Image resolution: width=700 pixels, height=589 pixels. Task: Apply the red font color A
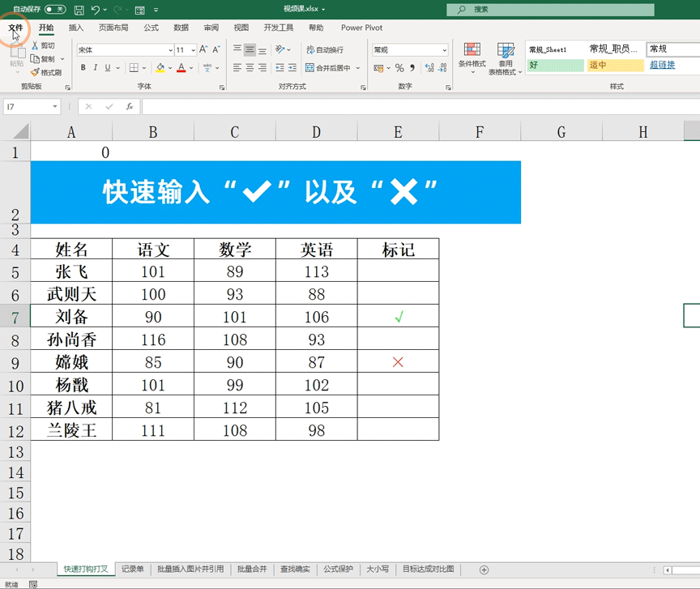click(181, 68)
